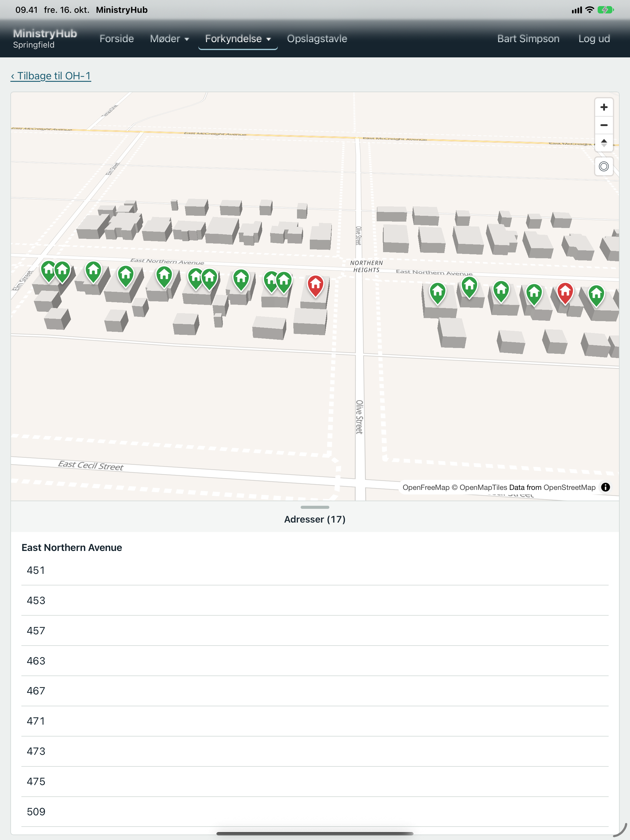The width and height of the screenshot is (630, 840).
Task: Select address 509
Action: pyautogui.click(x=315, y=812)
